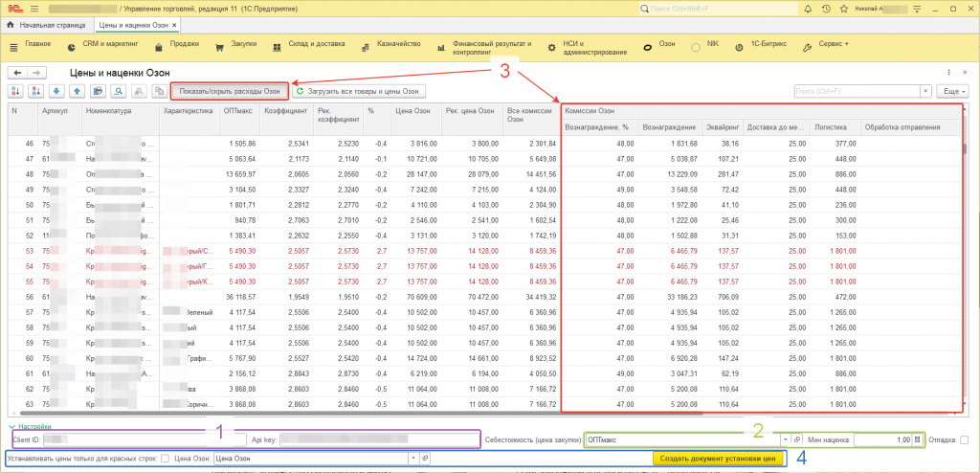Click the copy rows icon in the toolbar

pyautogui.click(x=158, y=91)
